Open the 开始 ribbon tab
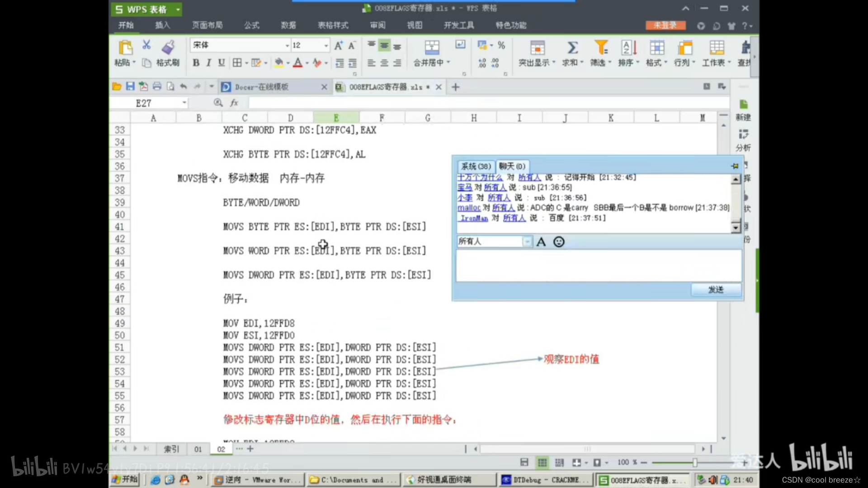 (126, 25)
